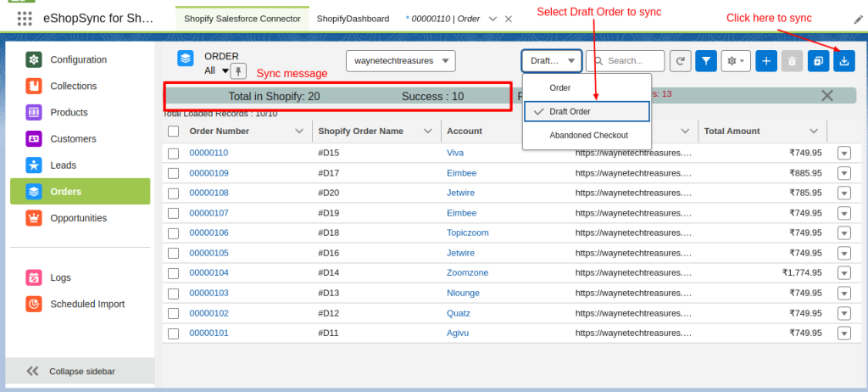Switch to ShopifyDashboard tab
This screenshot has width=868, height=392.
[353, 19]
